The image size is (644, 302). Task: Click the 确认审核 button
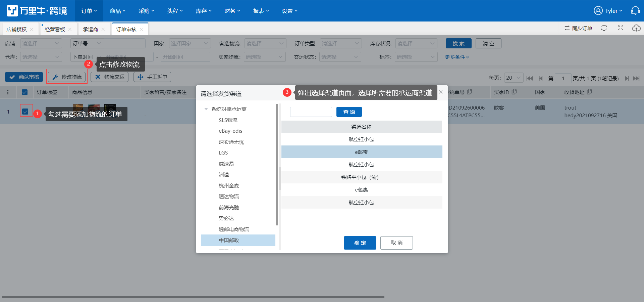24,77
